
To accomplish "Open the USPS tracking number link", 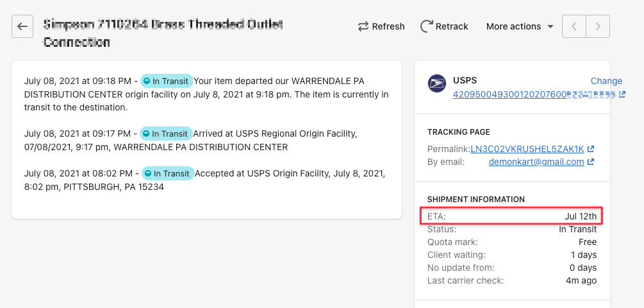I will [534, 94].
